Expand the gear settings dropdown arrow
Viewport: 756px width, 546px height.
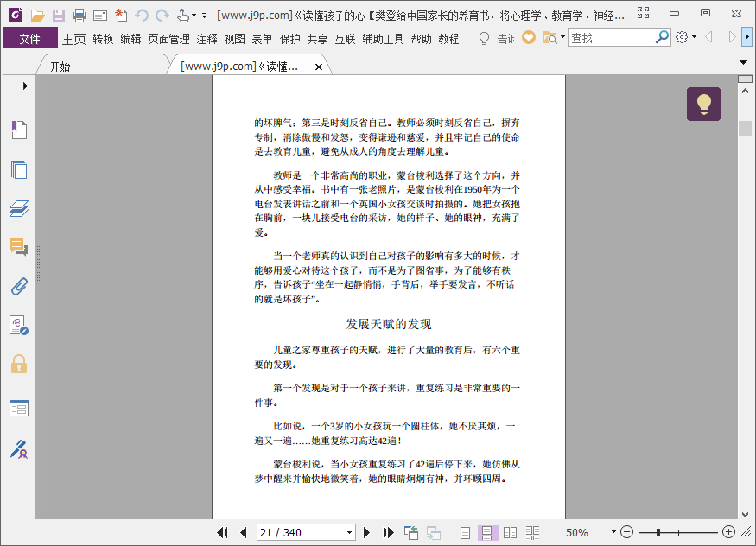pyautogui.click(x=695, y=36)
